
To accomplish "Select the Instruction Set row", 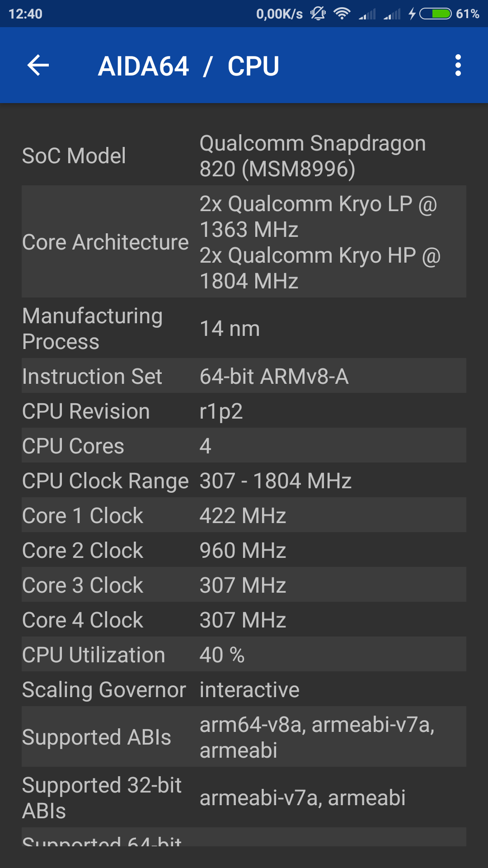I will pos(244,376).
